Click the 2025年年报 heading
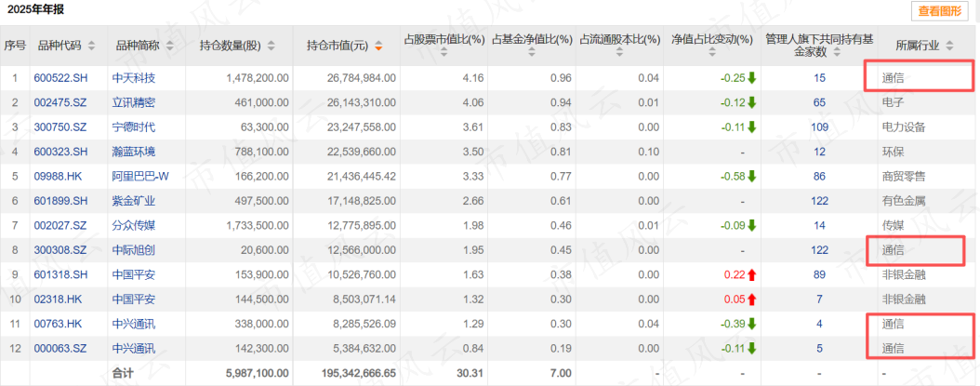The image size is (980, 386). pyautogui.click(x=35, y=9)
